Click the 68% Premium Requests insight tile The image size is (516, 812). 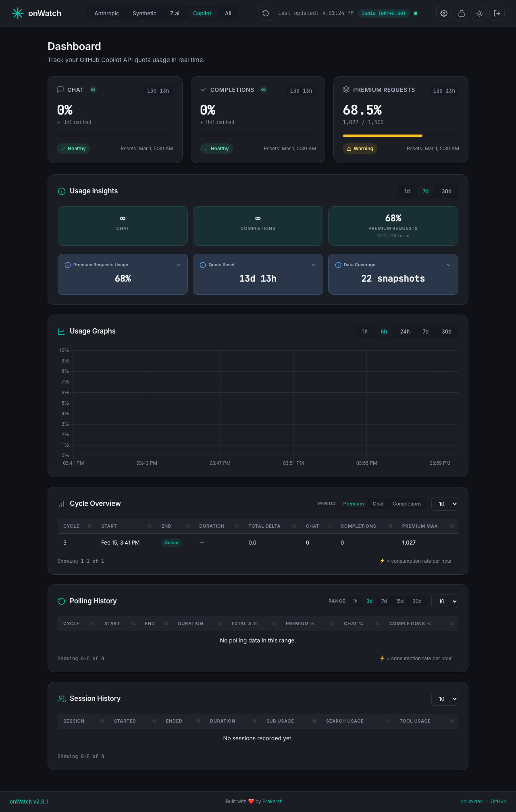393,226
